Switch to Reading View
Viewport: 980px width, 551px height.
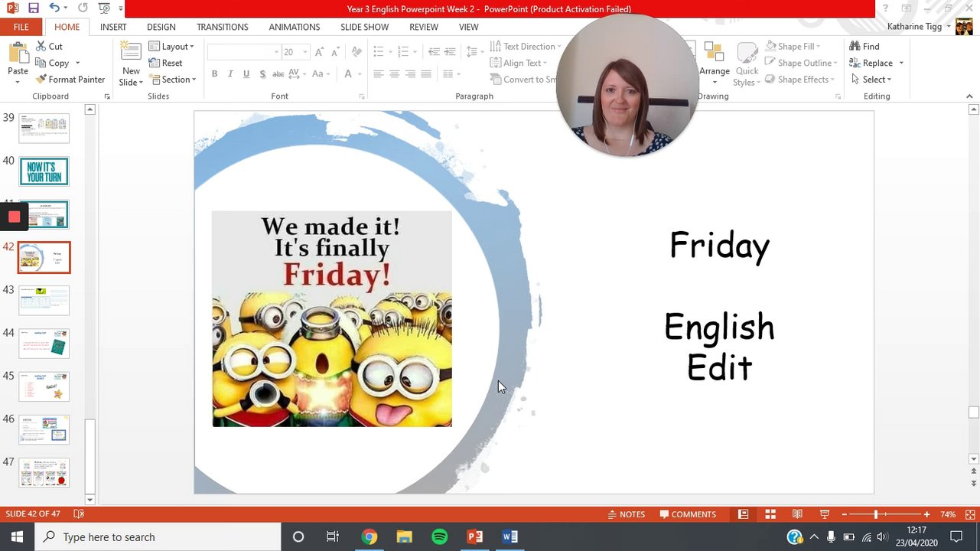[x=797, y=514]
